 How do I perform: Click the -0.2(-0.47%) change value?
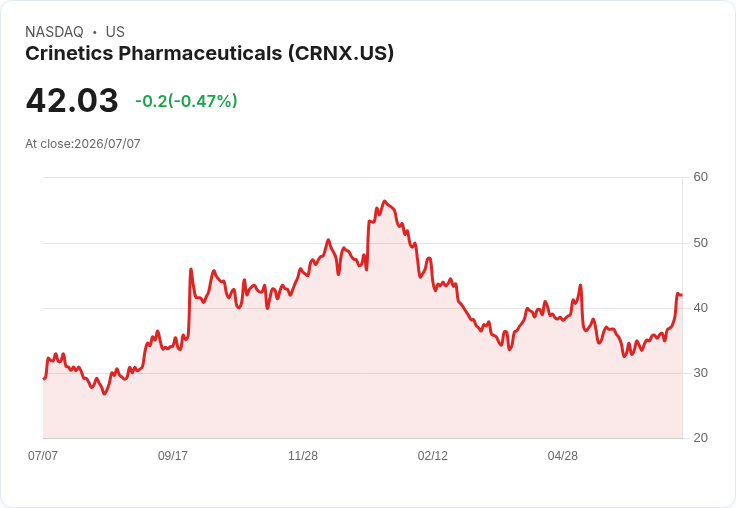point(186,101)
